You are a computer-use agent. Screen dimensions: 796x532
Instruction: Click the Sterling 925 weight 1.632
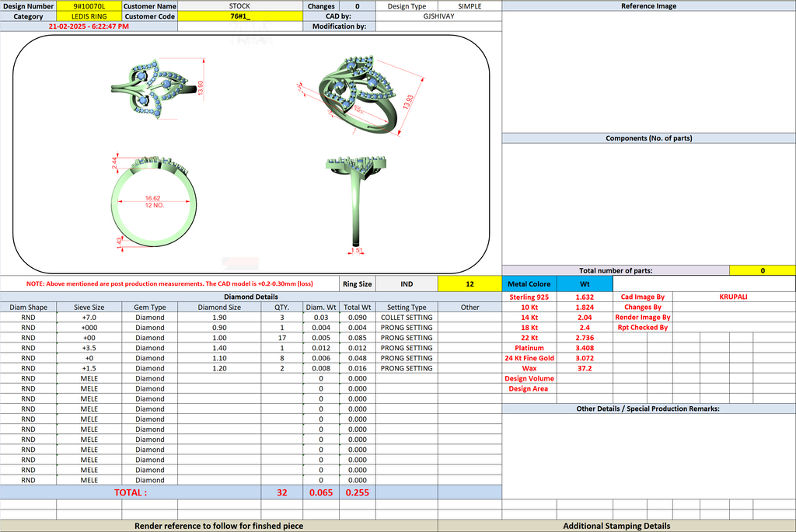(585, 297)
